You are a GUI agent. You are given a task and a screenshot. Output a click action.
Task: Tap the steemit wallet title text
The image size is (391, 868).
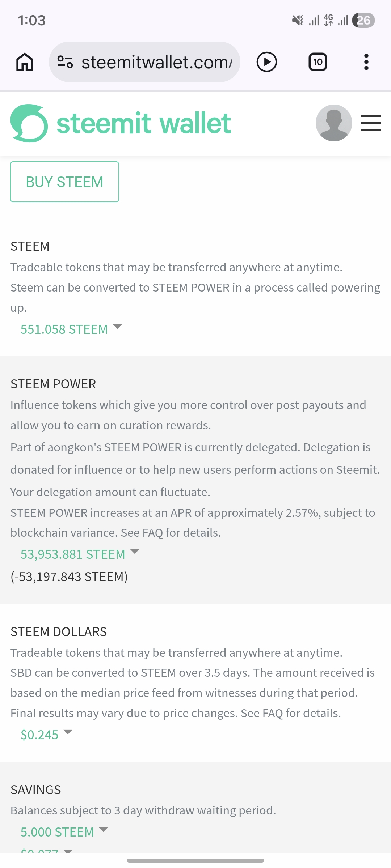144,123
